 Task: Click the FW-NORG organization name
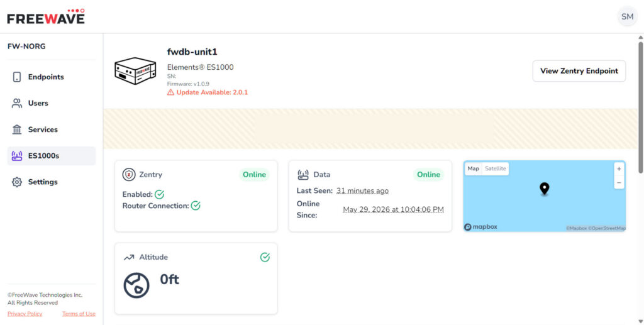(x=26, y=47)
